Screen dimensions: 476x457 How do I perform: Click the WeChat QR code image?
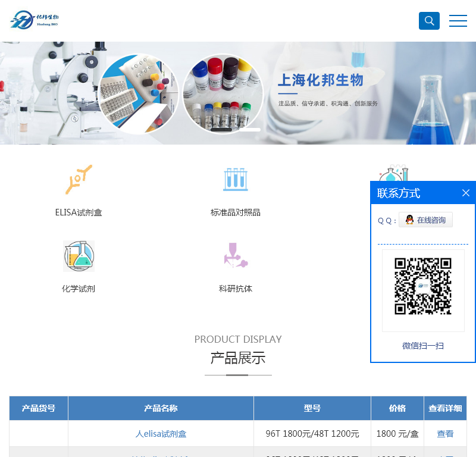click(423, 286)
